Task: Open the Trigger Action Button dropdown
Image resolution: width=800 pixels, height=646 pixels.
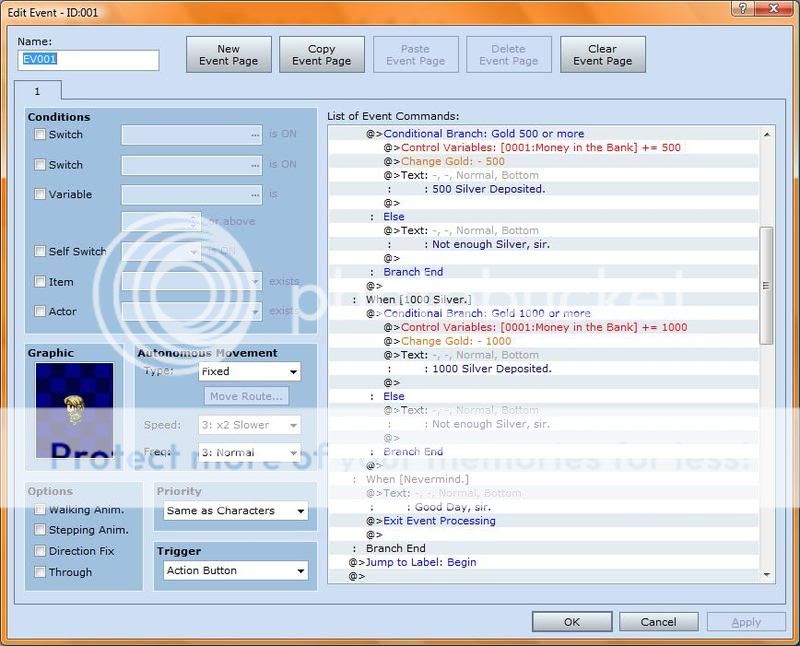Action: (x=236, y=571)
